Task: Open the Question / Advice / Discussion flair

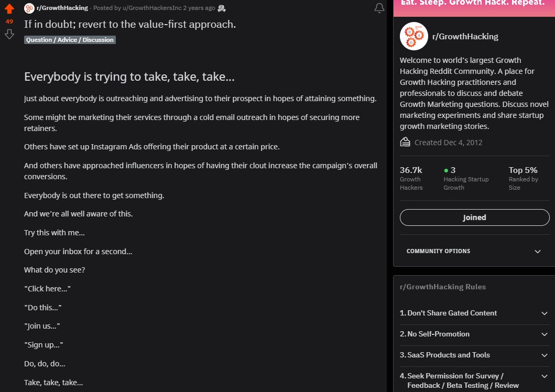Action: [70, 40]
